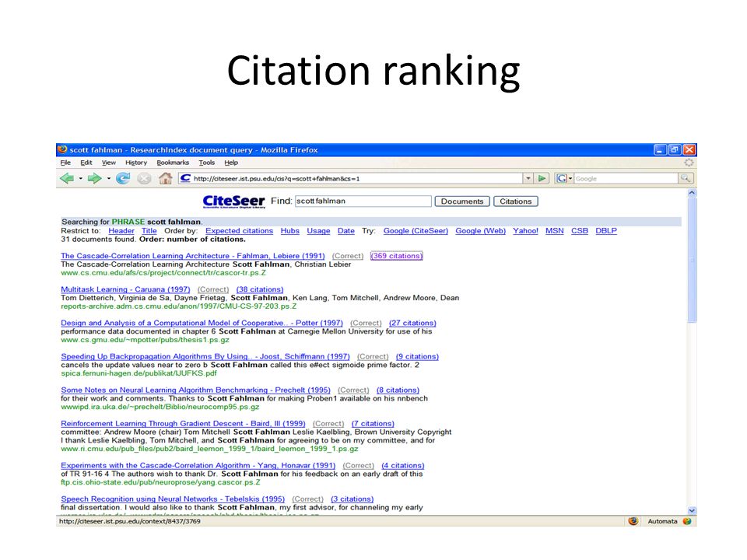Click the Stop loading icon
Image resolution: width=747 pixels, height=560 pixels.
(x=144, y=179)
